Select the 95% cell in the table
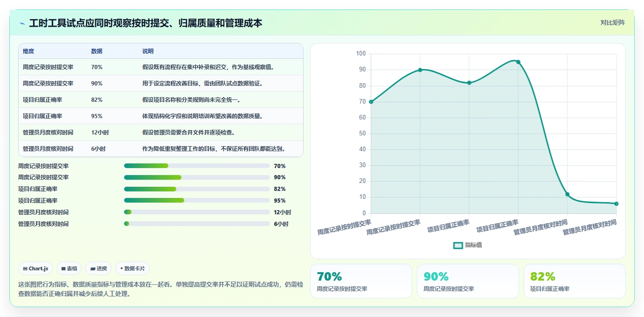 click(97, 116)
